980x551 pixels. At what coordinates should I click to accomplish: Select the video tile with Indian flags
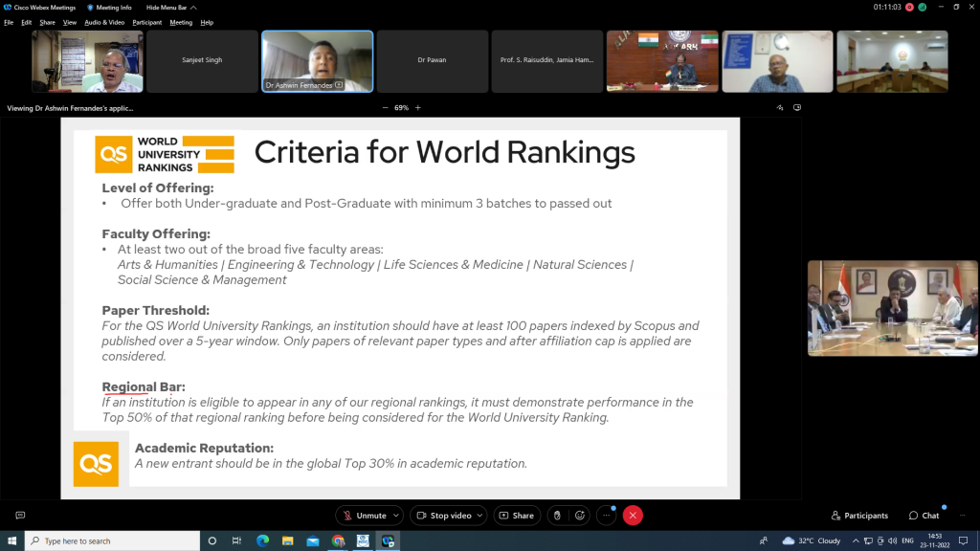662,61
